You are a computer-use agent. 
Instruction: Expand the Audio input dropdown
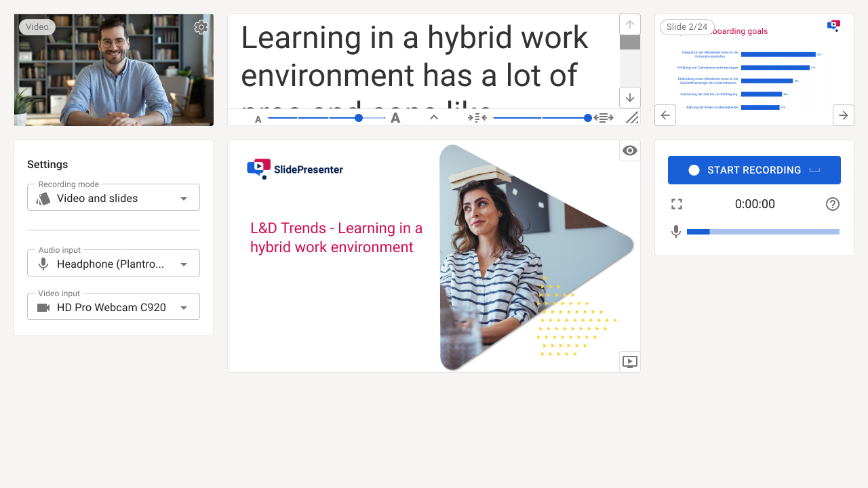click(113, 264)
